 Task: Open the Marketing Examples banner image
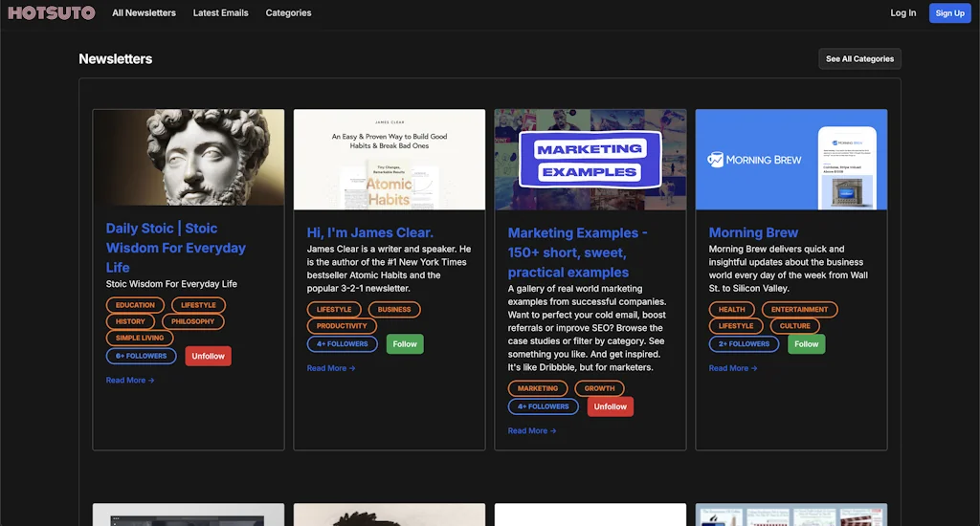pos(590,160)
